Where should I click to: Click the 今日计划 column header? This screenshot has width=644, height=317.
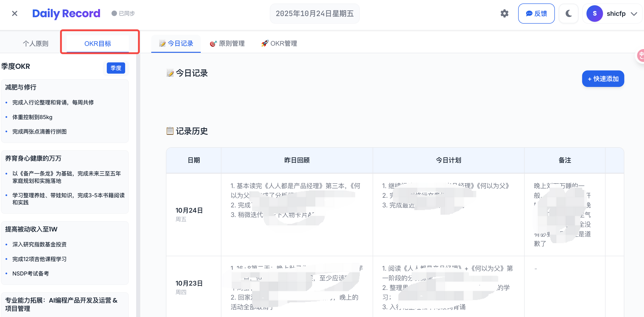click(x=448, y=160)
